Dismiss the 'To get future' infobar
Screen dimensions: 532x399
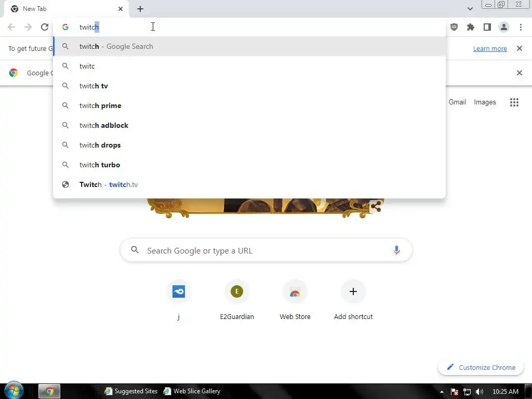pyautogui.click(x=519, y=48)
